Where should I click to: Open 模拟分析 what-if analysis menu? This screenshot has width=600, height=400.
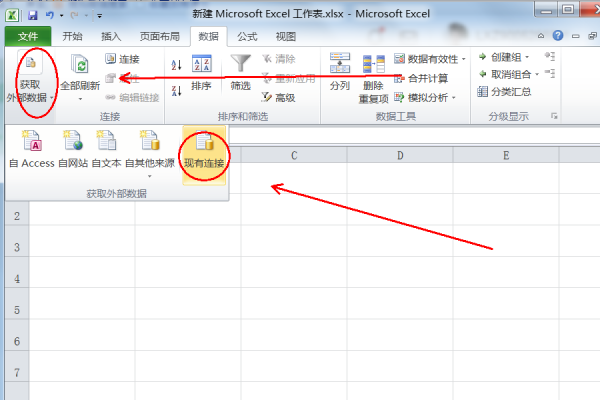[x=425, y=98]
